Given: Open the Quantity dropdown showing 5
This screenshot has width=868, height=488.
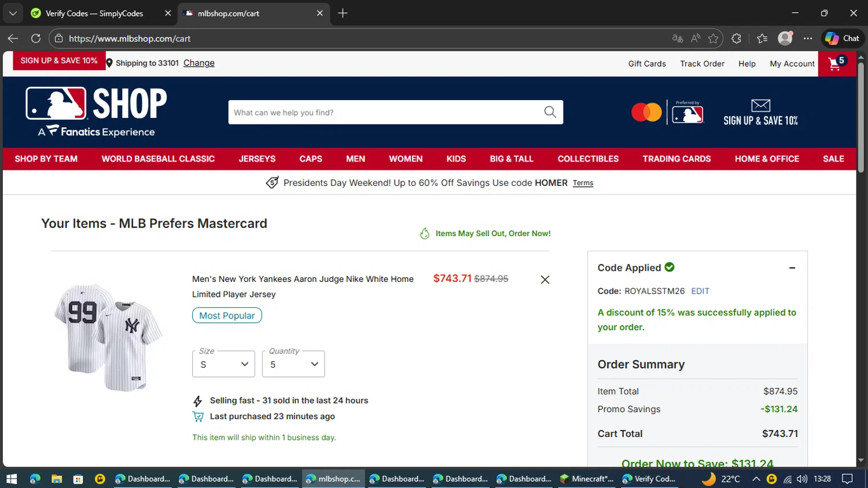Looking at the screenshot, I should coord(293,364).
